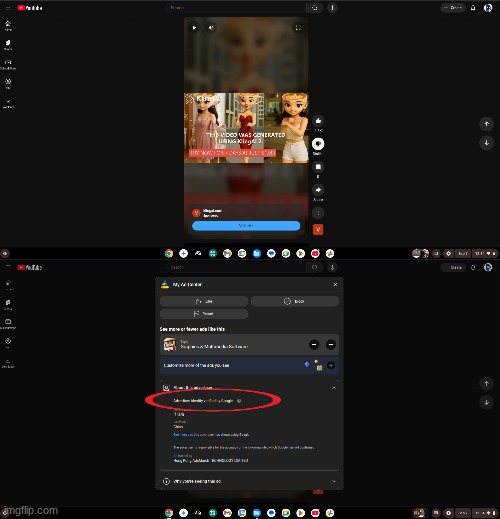Expand 'Why you're seeing this ad'
The image size is (500, 519).
pyautogui.click(x=249, y=481)
